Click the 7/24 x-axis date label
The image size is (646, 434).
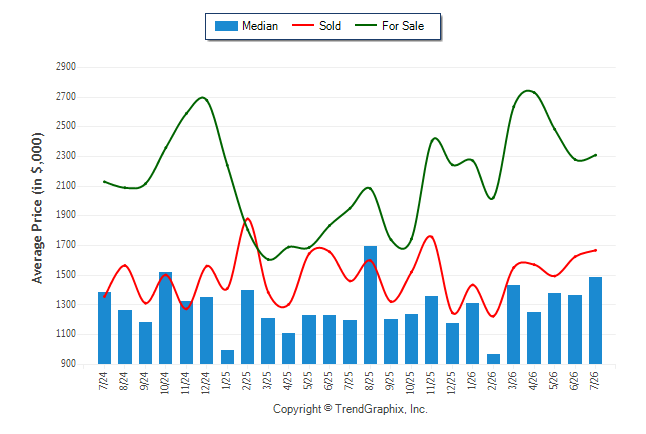tap(103, 381)
